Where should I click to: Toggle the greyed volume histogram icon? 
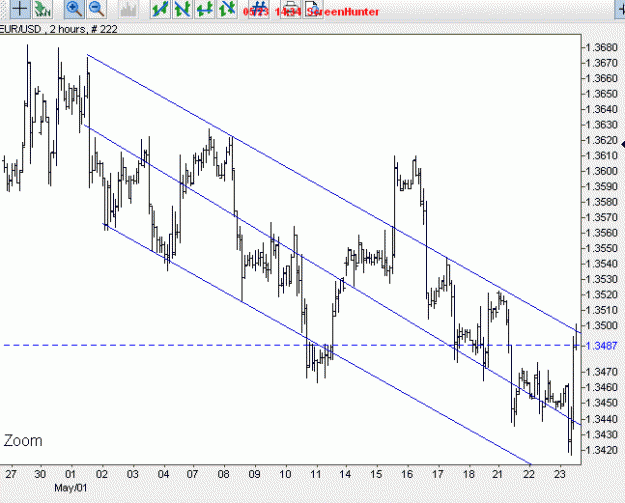coord(128,9)
